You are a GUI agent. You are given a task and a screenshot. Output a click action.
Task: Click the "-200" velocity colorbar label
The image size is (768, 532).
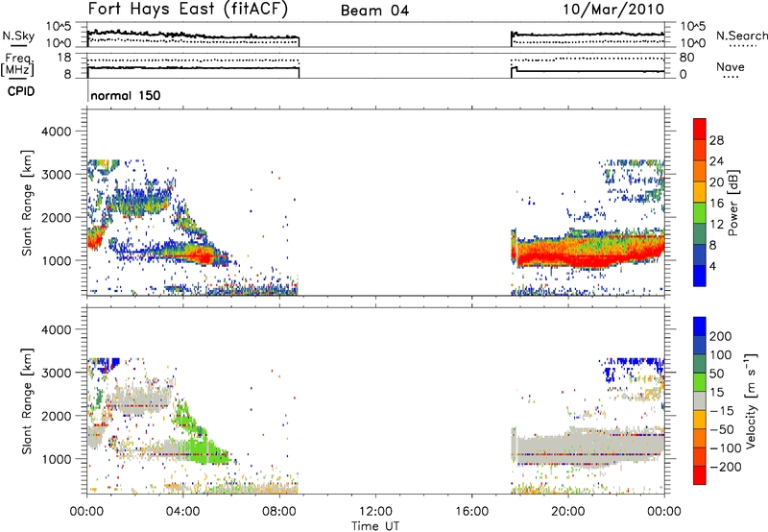click(x=725, y=467)
